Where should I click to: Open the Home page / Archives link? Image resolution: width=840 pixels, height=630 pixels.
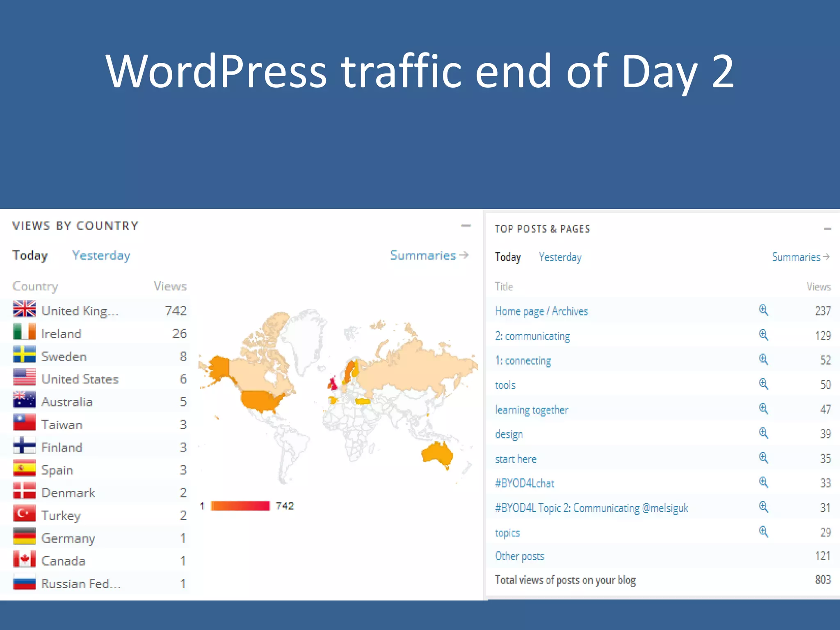541,311
